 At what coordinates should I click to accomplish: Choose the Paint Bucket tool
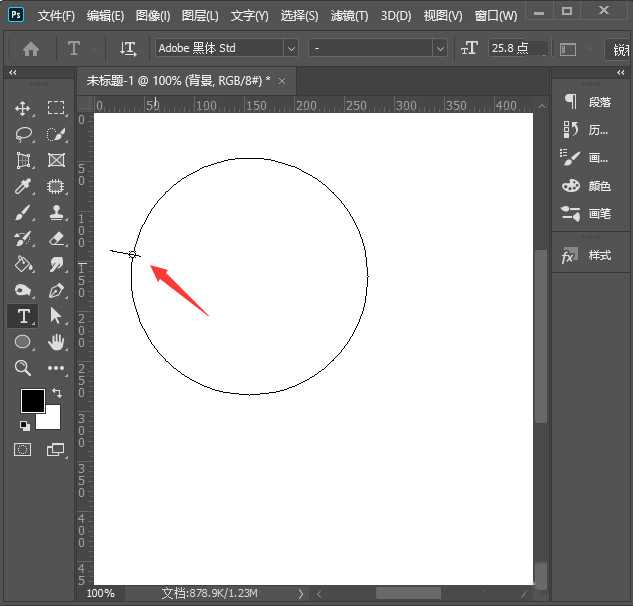pos(23,264)
